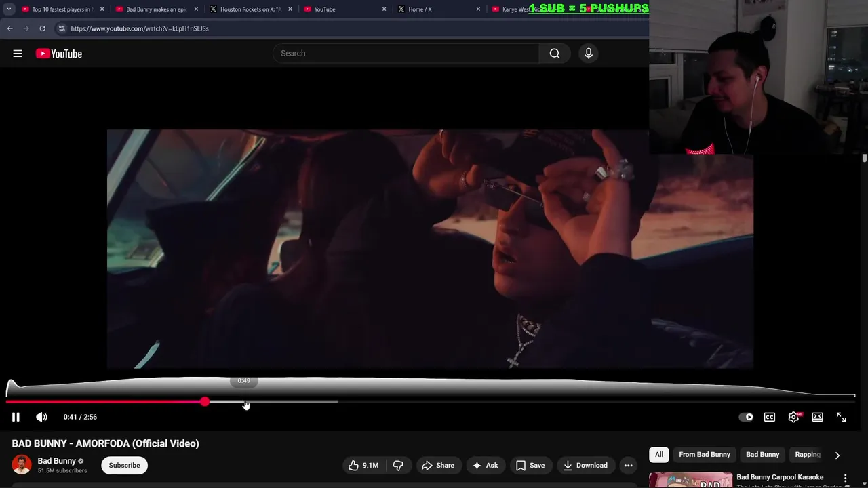Open options for Carpool Karaoke video
This screenshot has width=868, height=488.
(845, 479)
